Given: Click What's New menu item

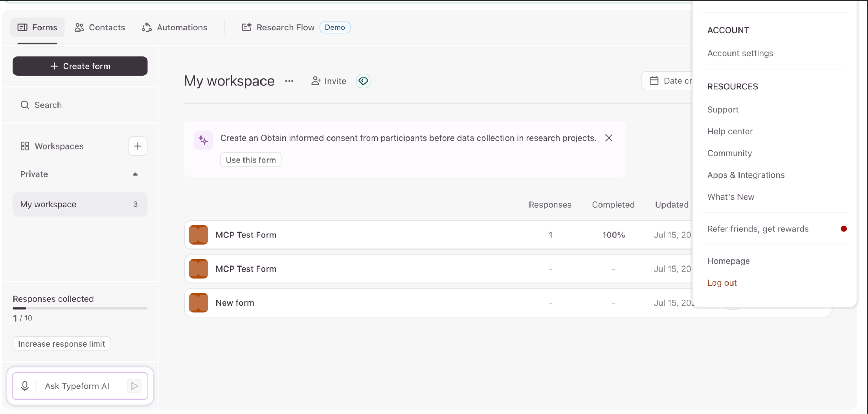Looking at the screenshot, I should pyautogui.click(x=731, y=197).
